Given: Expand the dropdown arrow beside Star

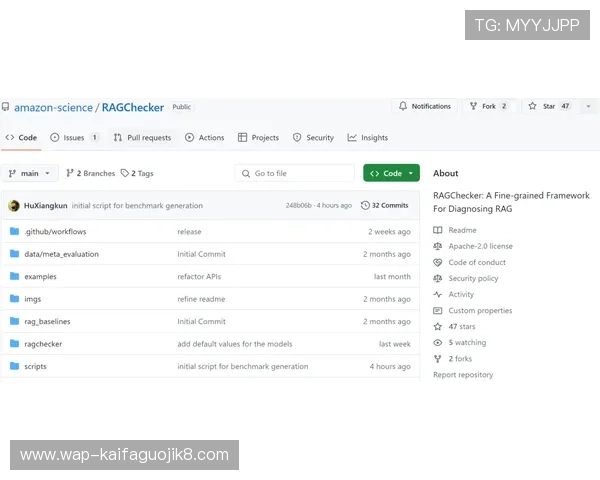Looking at the screenshot, I should pos(589,106).
